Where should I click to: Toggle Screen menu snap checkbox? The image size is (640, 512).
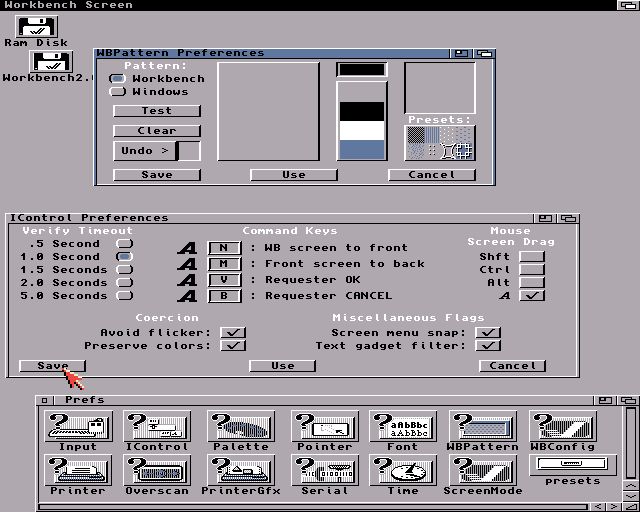[488, 332]
